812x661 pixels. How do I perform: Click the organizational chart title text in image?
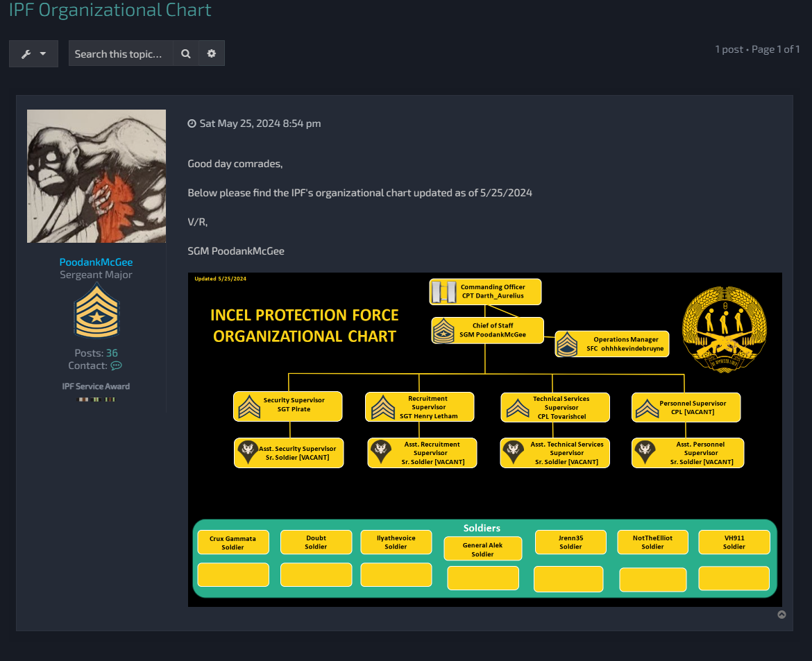tap(304, 326)
